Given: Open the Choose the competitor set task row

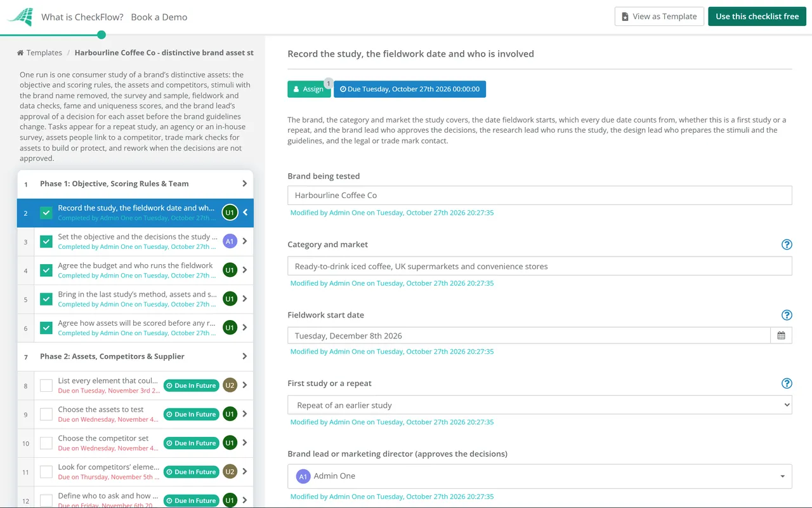Looking at the screenshot, I should pos(135,443).
